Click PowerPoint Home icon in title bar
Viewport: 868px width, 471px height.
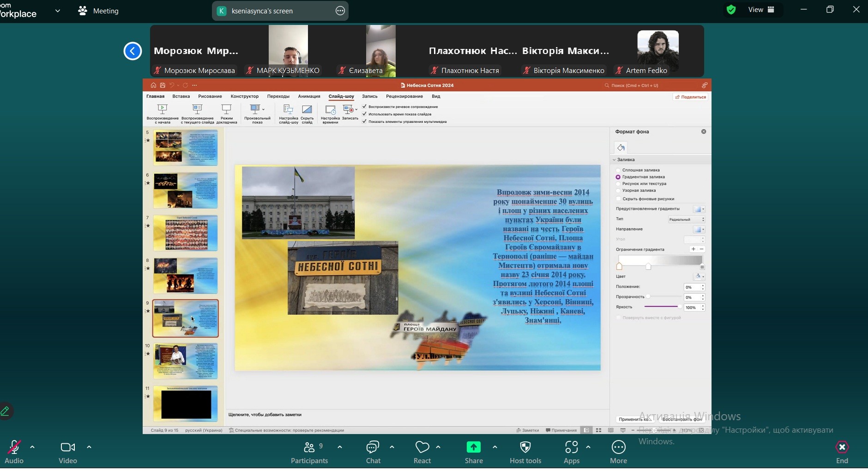click(153, 85)
